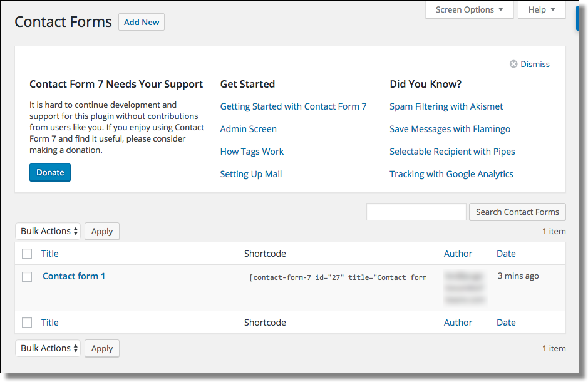The height and width of the screenshot is (382, 588).
Task: Open Save Messages with Flamingo
Action: pos(450,128)
